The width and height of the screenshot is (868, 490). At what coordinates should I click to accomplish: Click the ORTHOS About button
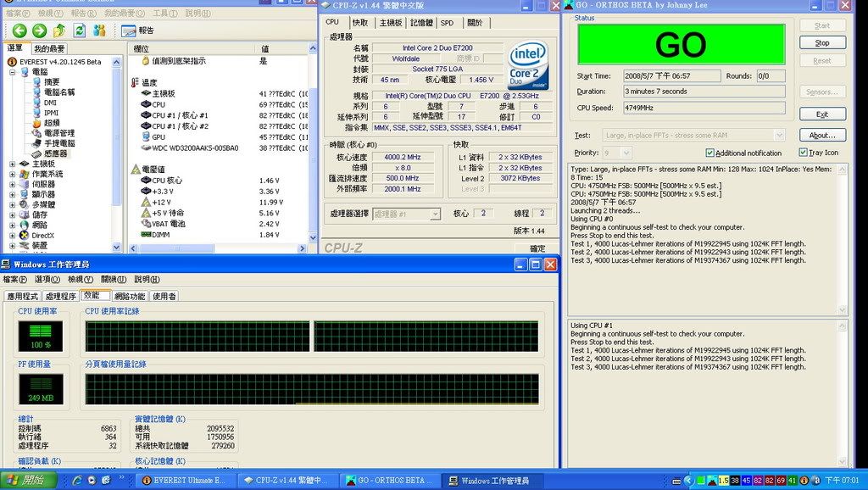[x=822, y=135]
